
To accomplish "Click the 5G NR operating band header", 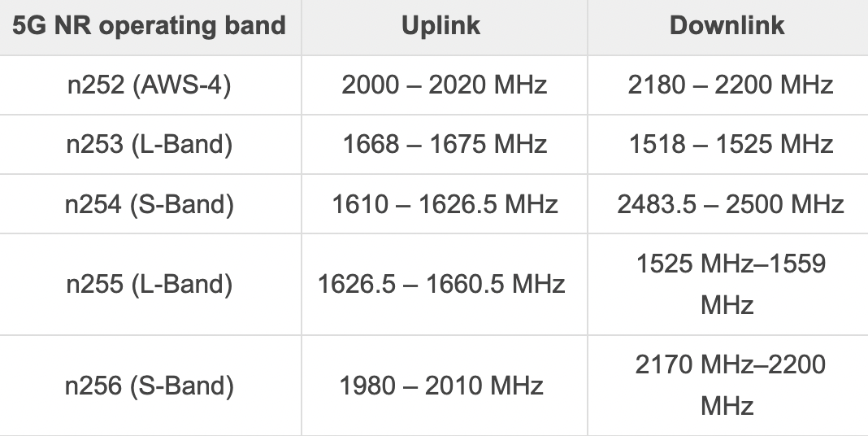I will [150, 25].
